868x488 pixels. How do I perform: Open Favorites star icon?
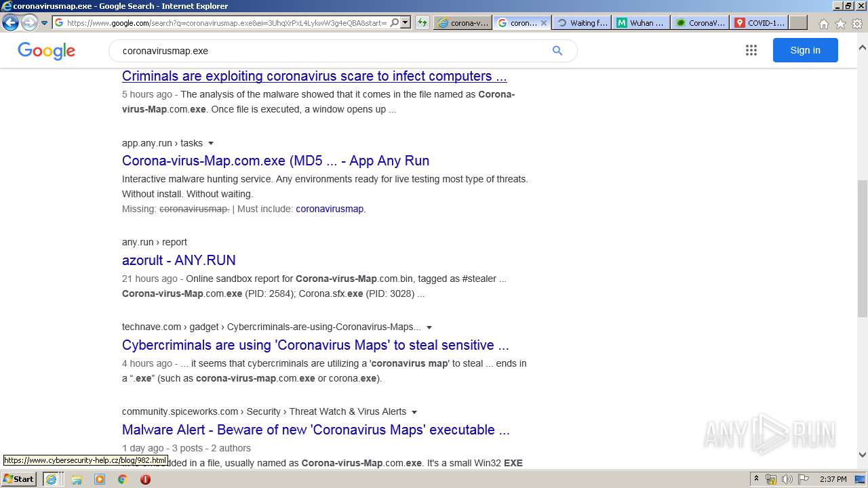coord(840,24)
